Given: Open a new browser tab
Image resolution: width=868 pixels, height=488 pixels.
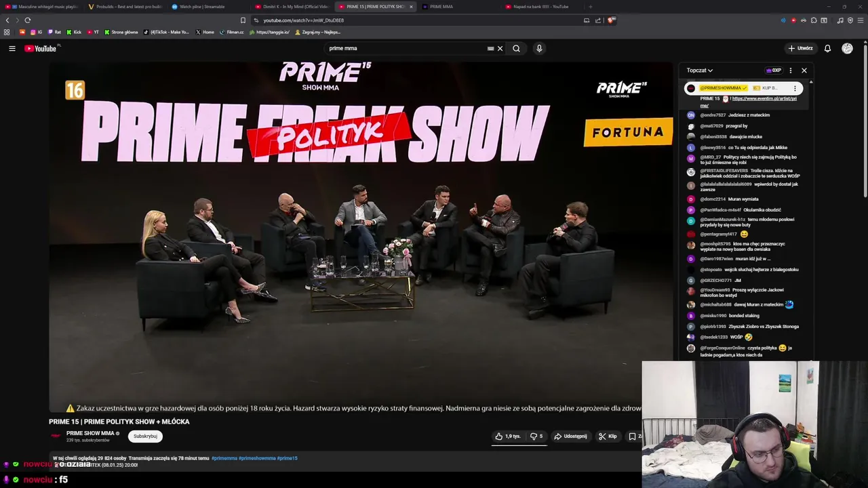Looking at the screenshot, I should (590, 7).
